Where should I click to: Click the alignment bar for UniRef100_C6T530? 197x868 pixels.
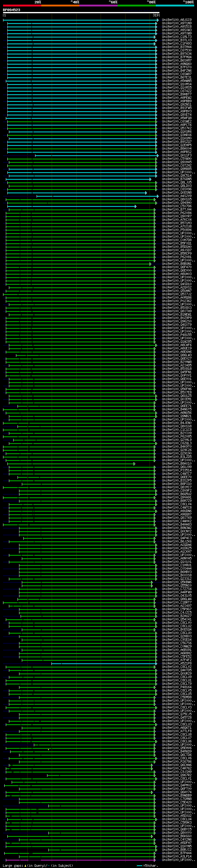pyautogui.click(x=82, y=50)
